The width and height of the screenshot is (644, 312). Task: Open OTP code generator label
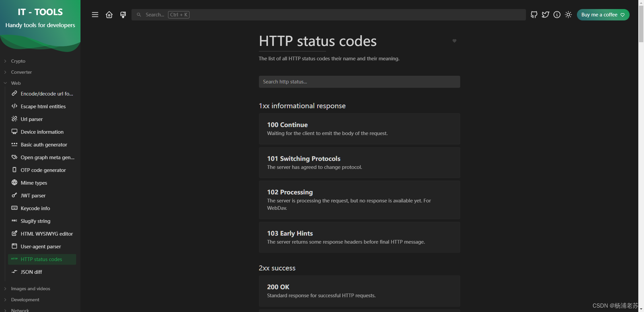click(43, 170)
